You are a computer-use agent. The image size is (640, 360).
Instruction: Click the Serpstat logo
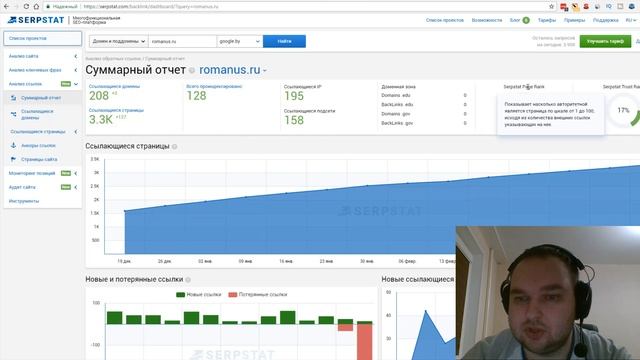[36, 20]
